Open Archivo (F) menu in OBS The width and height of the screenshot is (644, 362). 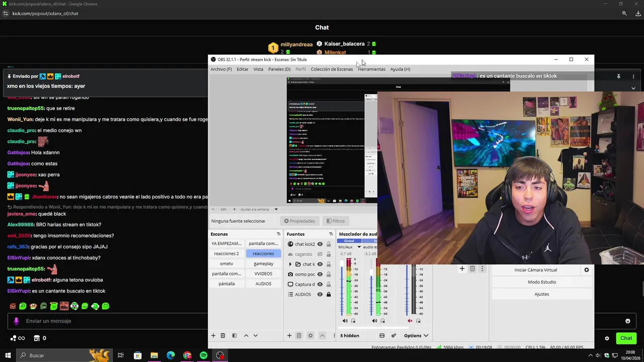tap(221, 69)
